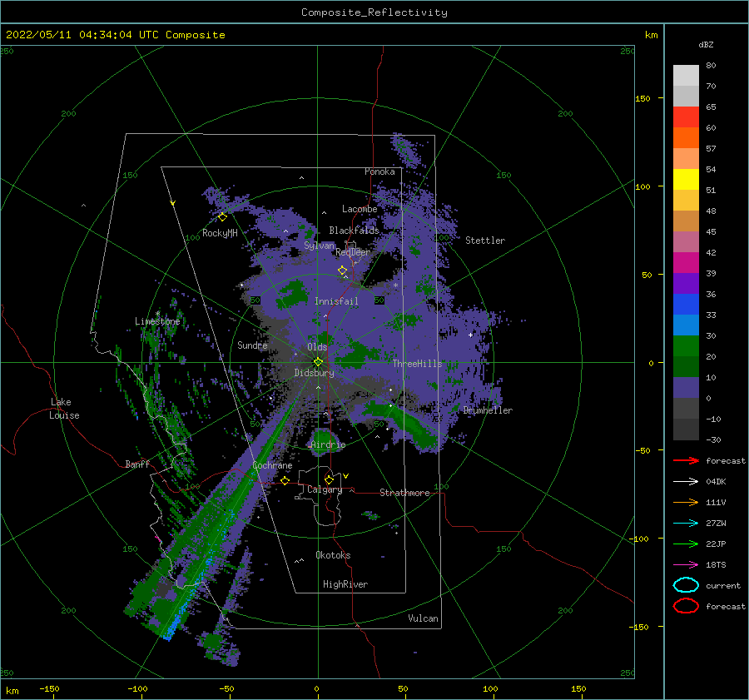The height and width of the screenshot is (700, 749).
Task: Select the magenta 39–42 dBZ color swatch
Action: click(x=686, y=263)
